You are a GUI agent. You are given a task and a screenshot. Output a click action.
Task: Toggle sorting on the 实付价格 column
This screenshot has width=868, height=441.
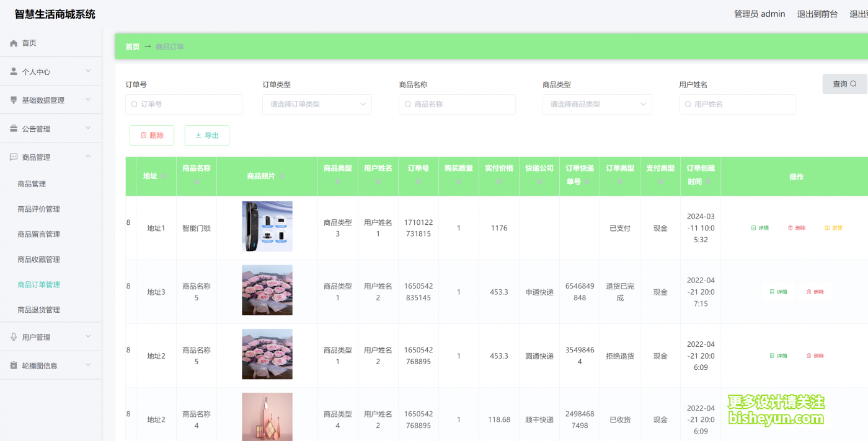tap(498, 181)
